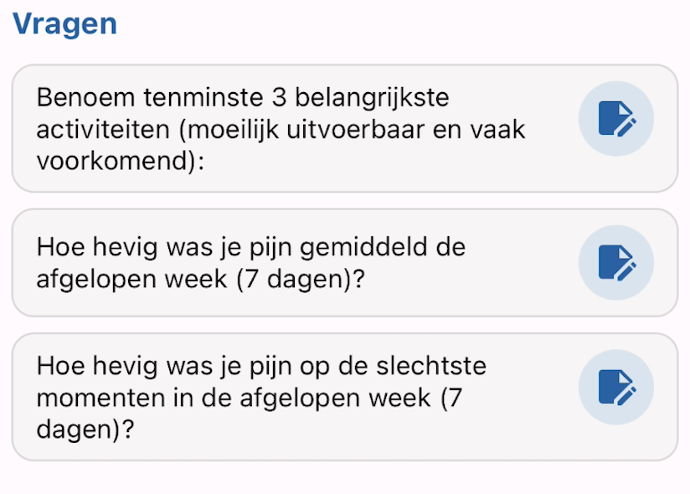690x494 pixels.
Task: Click round edit button beside 'moeilijk uitvoerbaar' text
Action: pos(616,119)
